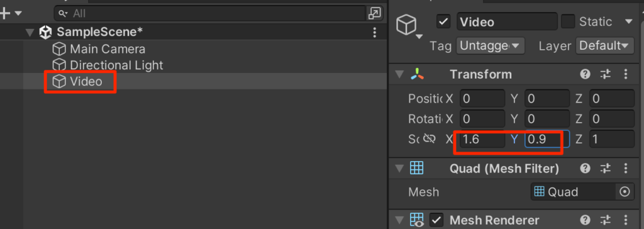This screenshot has width=644, height=229.
Task: Open the Layer Default dropdown
Action: coord(603,46)
